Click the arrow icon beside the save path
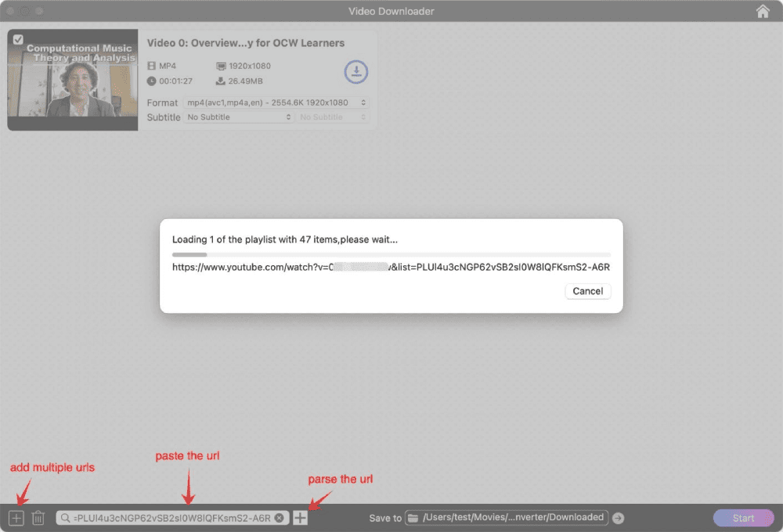This screenshot has width=783, height=532. coord(618,517)
